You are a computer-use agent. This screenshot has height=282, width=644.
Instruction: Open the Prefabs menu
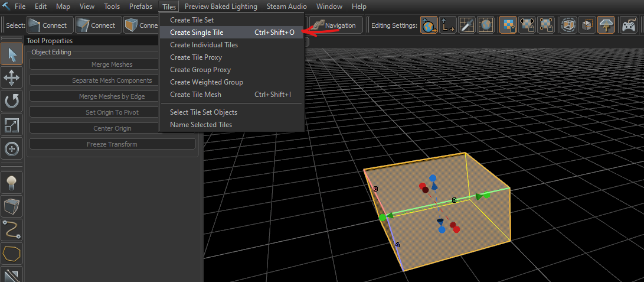pos(140,7)
